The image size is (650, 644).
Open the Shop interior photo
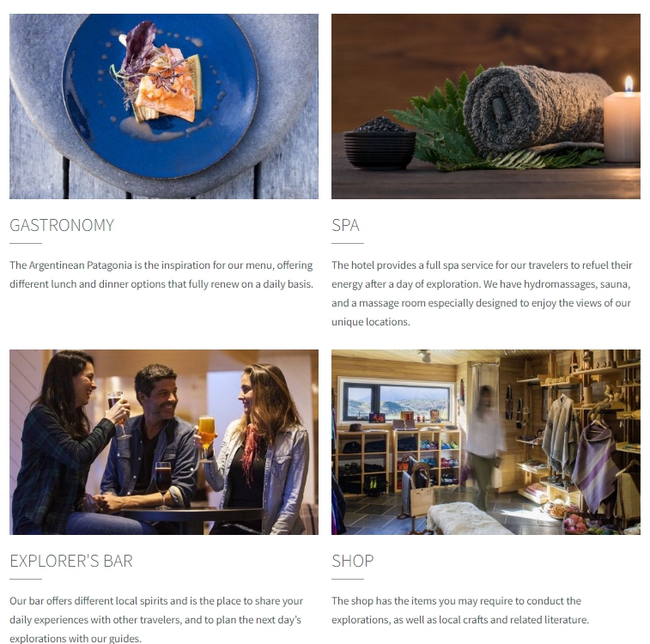[x=486, y=442]
